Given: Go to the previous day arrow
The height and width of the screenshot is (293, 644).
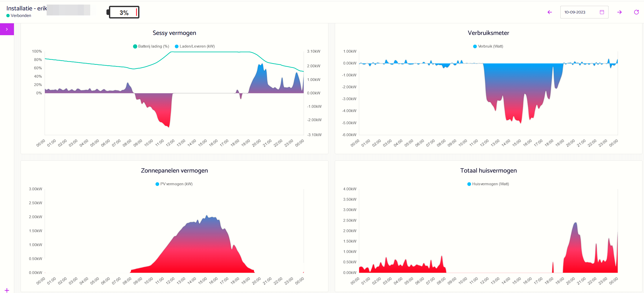Looking at the screenshot, I should point(549,12).
